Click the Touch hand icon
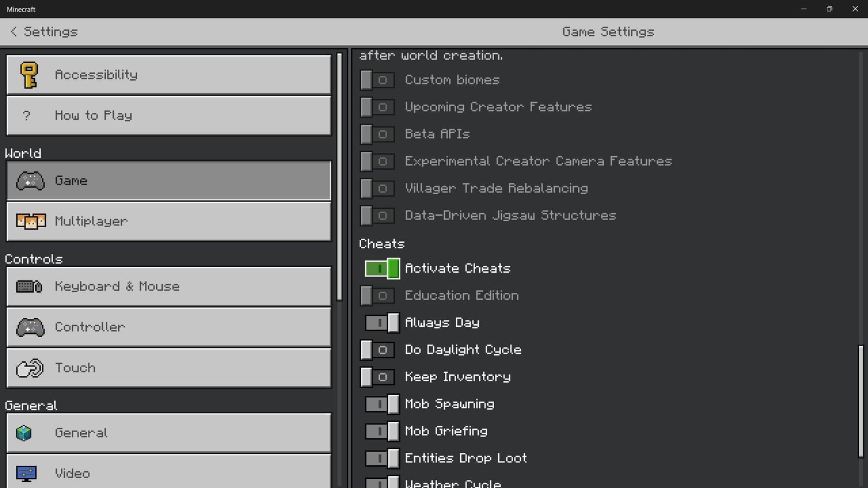This screenshot has width=868, height=488. tap(30, 368)
